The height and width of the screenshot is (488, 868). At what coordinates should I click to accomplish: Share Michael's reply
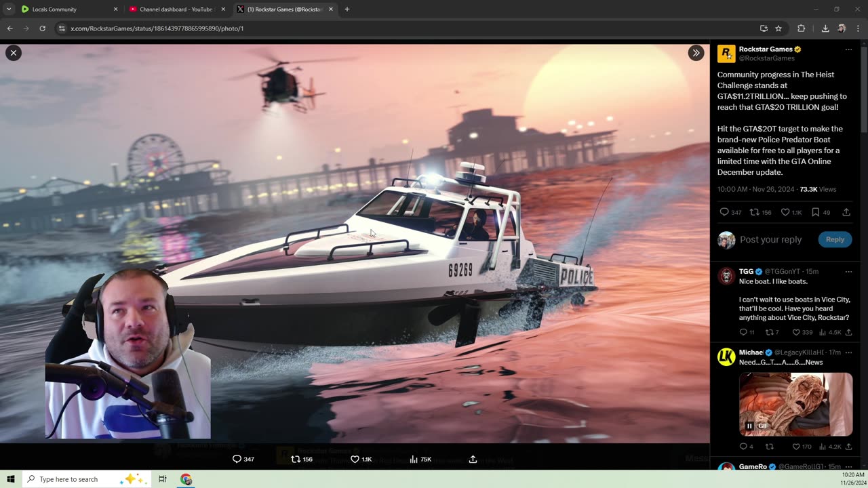click(848, 447)
